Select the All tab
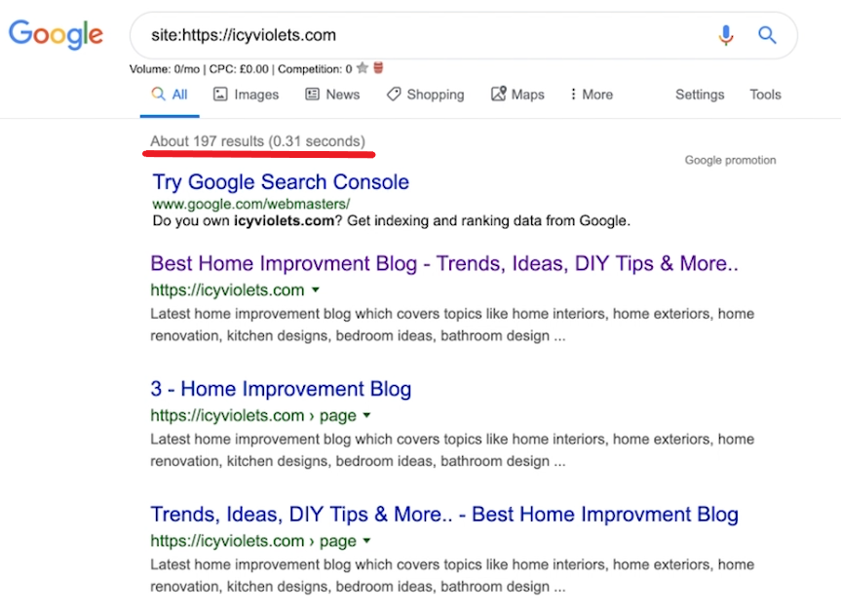The width and height of the screenshot is (841, 616). click(170, 95)
